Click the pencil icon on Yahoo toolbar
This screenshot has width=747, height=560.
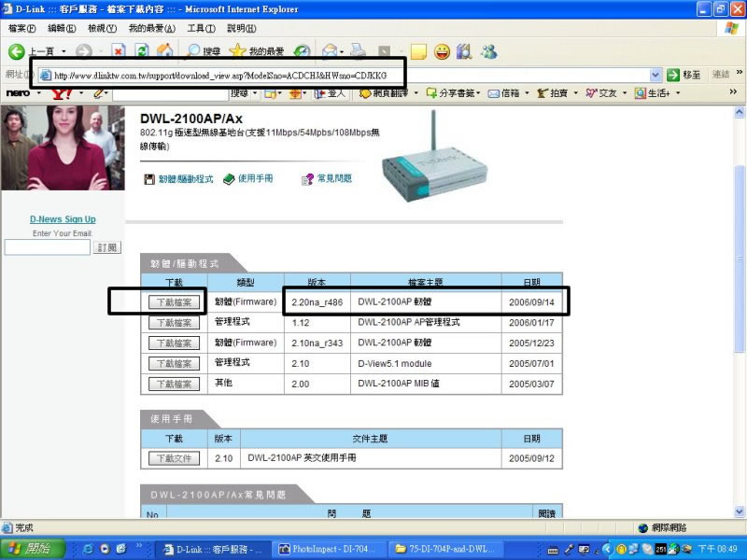(x=98, y=93)
